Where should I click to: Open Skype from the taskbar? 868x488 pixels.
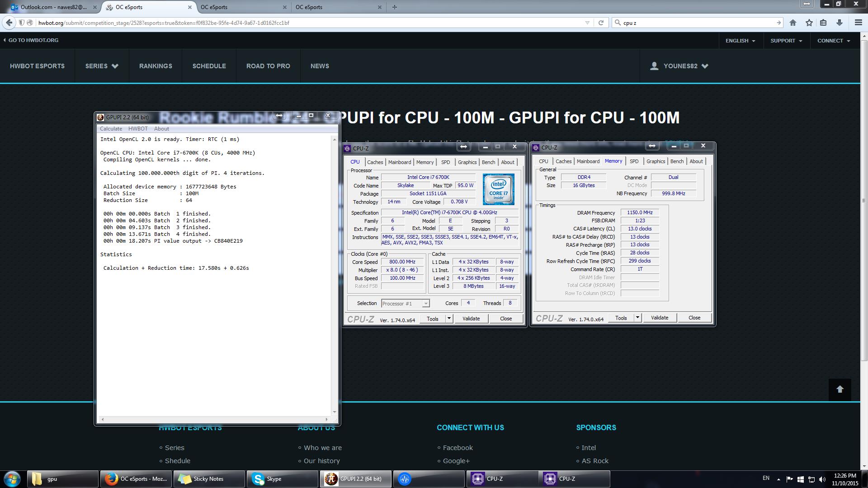coord(282,479)
